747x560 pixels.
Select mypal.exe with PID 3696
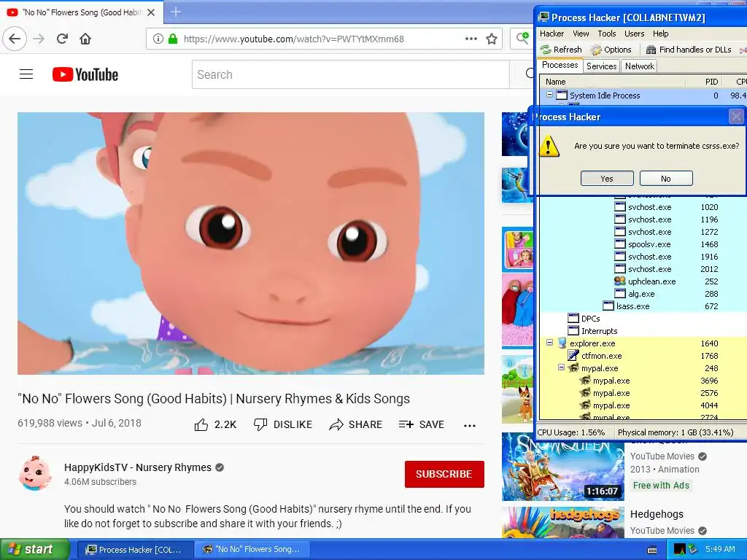[x=642, y=381]
